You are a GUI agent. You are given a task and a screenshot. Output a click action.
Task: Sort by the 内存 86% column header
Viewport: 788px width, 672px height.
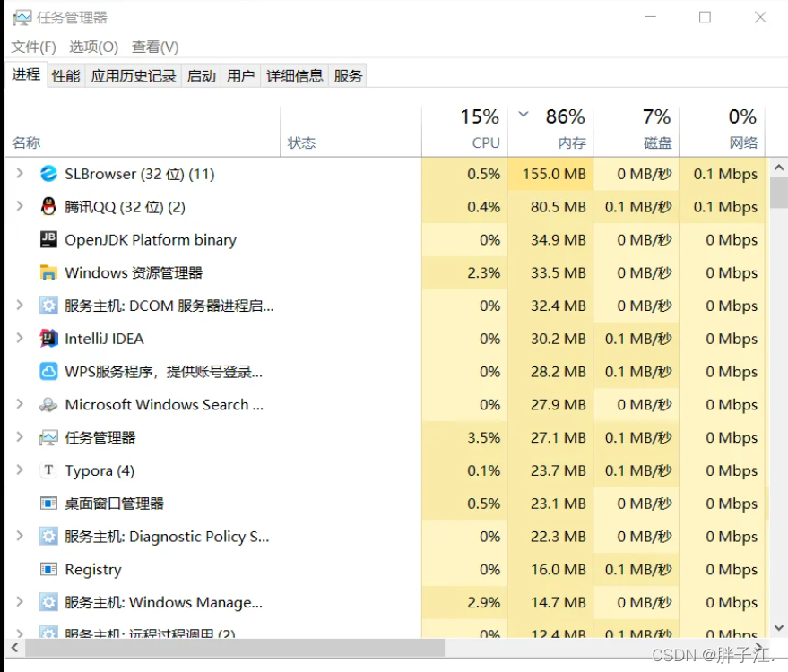tap(550, 132)
